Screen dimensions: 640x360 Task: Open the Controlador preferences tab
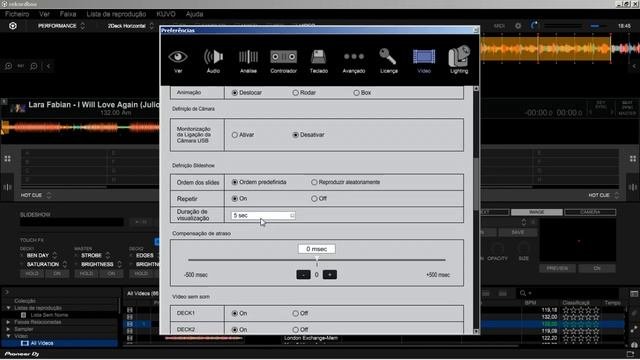[x=283, y=61]
